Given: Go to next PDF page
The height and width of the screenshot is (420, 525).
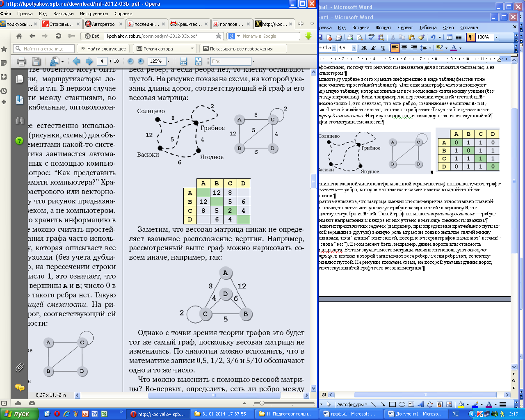Looking at the screenshot, I should 89,62.
